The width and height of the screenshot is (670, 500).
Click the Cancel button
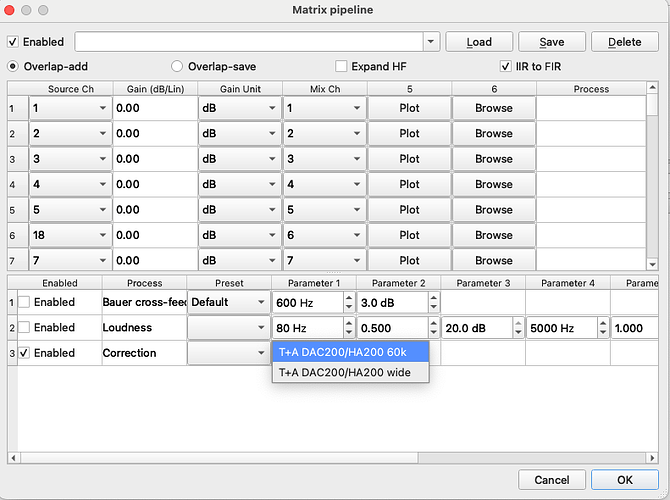pyautogui.click(x=552, y=480)
